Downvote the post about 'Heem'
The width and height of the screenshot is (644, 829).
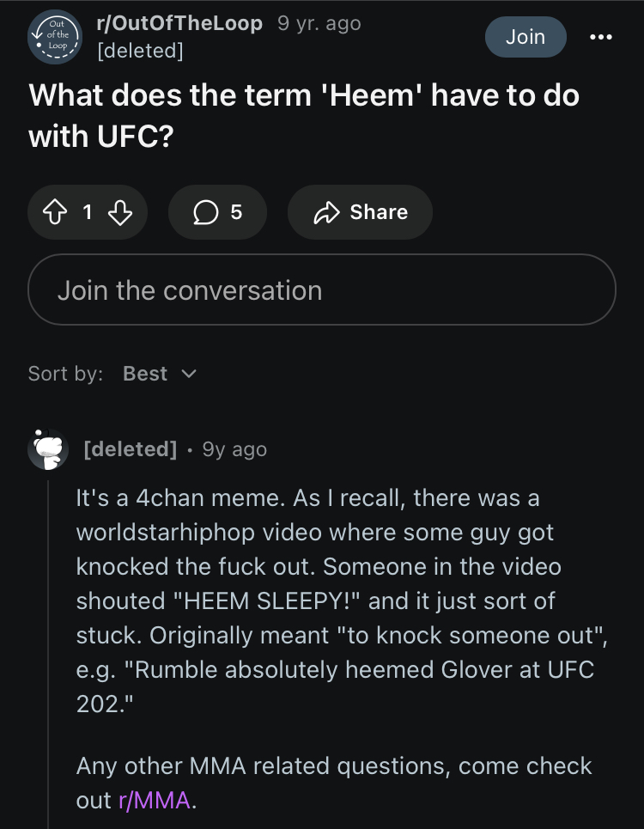[x=120, y=212]
